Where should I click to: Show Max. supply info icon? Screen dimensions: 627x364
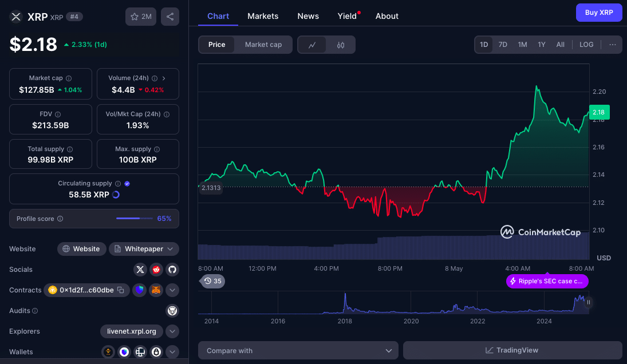[x=157, y=149]
